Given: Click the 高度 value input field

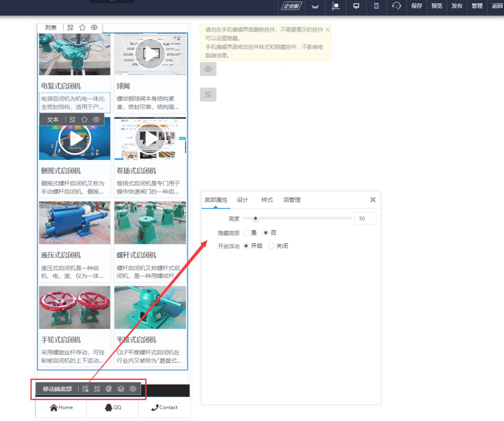Looking at the screenshot, I should click(365, 219).
